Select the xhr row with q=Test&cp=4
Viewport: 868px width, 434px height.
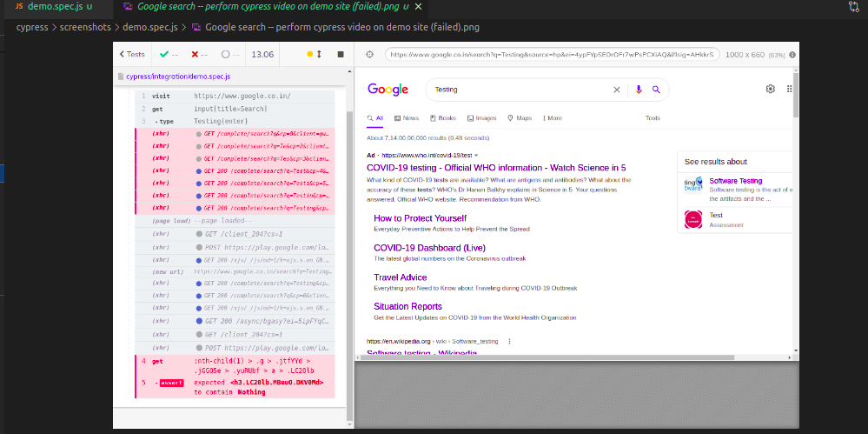[235, 170]
